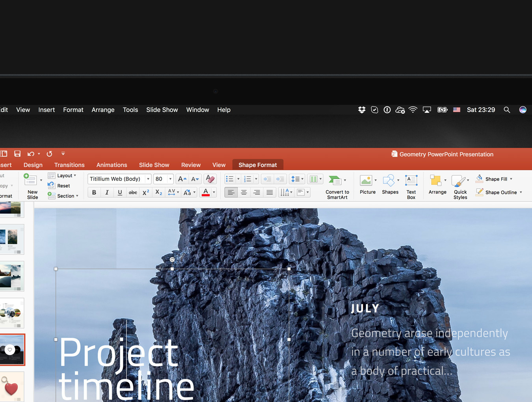Click the Save icon in title bar

pyautogui.click(x=17, y=154)
